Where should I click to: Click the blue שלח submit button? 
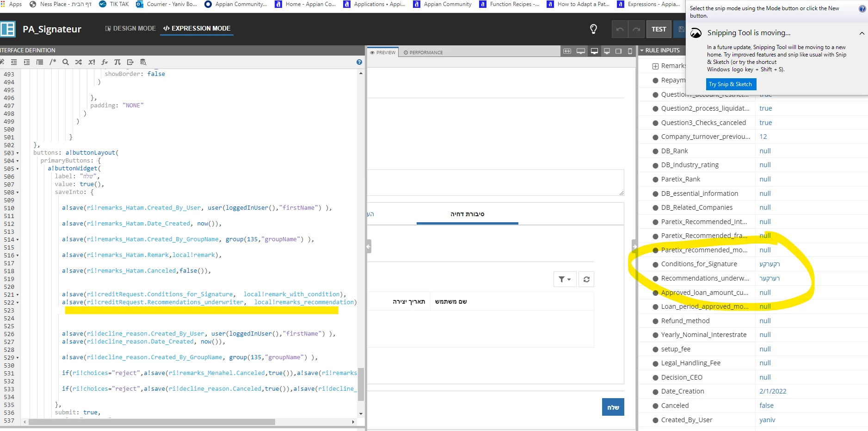pos(613,407)
